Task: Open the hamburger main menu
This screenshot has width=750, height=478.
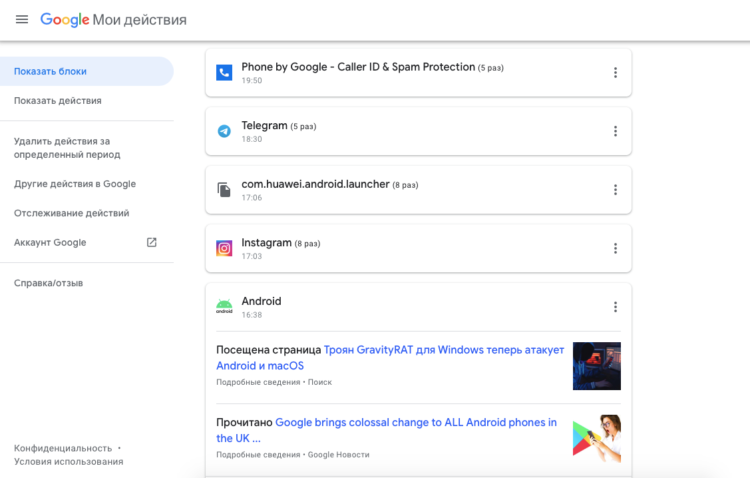Action: [22, 20]
